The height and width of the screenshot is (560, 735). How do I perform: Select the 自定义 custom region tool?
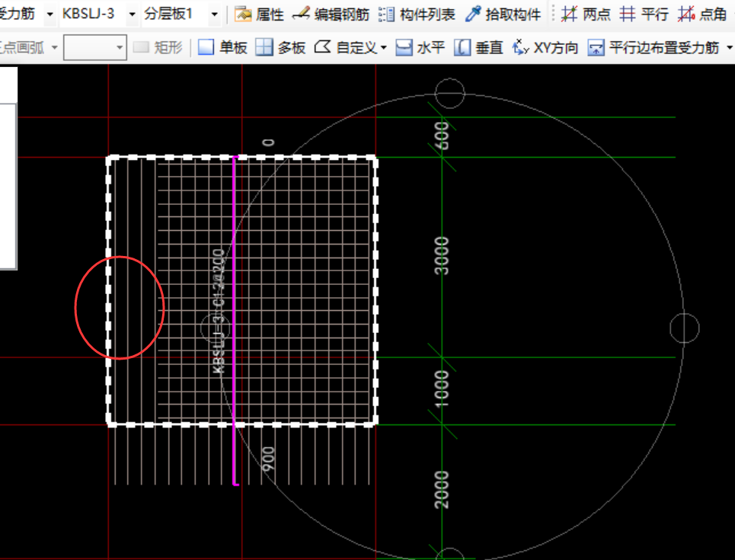[x=346, y=47]
